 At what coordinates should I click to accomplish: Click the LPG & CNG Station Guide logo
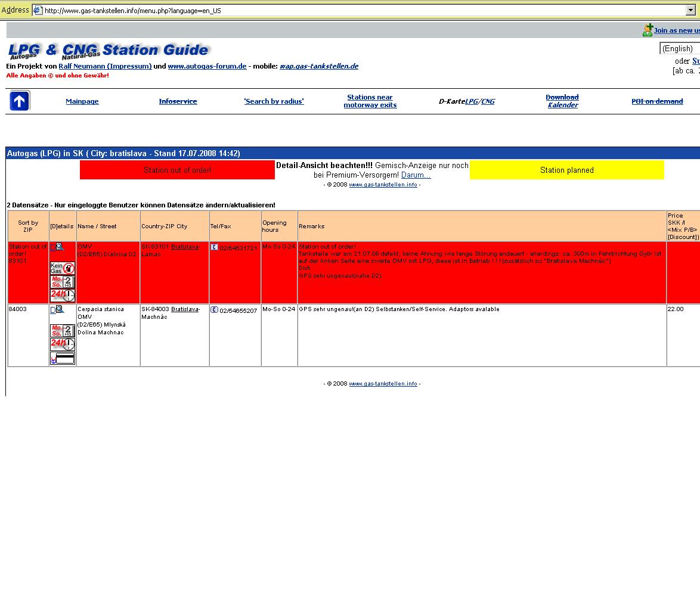click(109, 51)
